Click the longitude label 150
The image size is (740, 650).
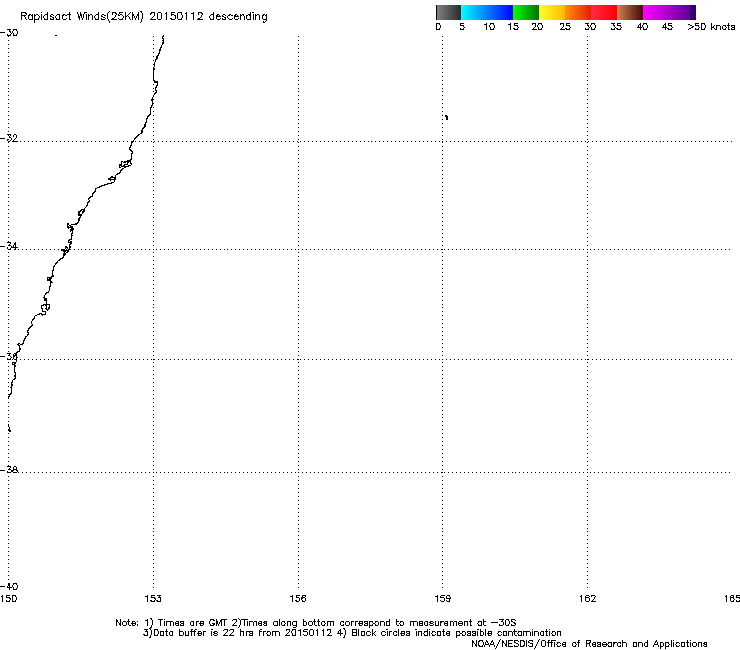[8, 599]
